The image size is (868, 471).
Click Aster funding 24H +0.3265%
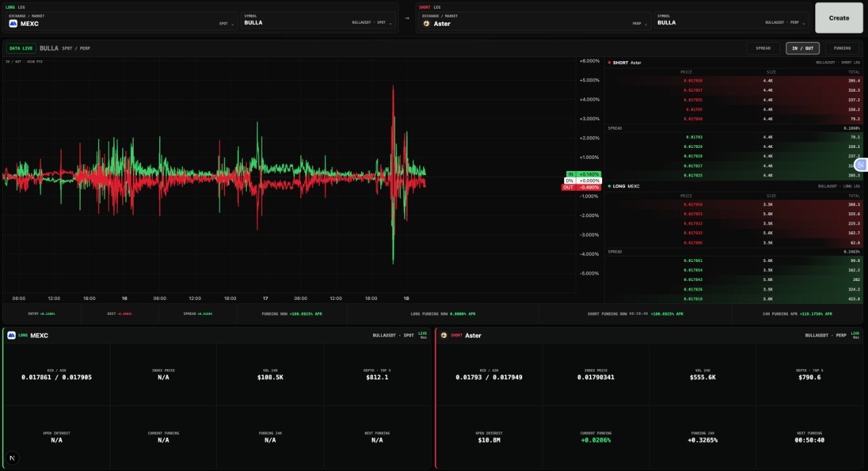pos(703,440)
